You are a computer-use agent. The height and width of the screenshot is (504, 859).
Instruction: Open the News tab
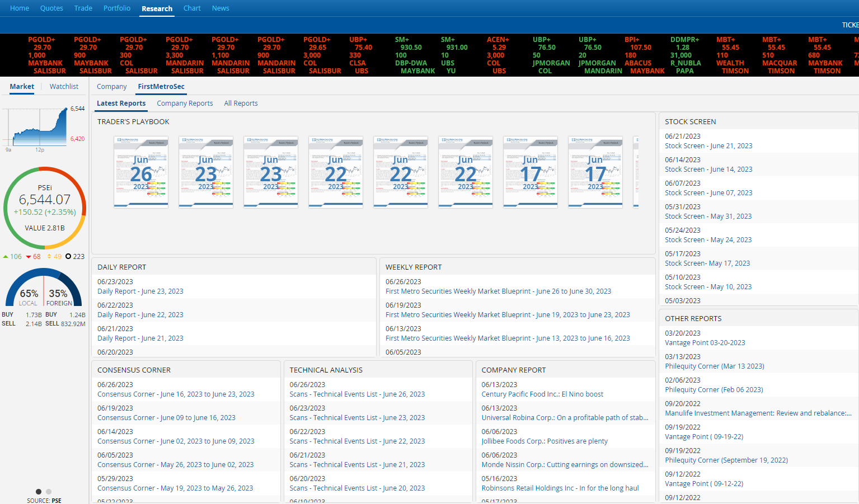220,8
